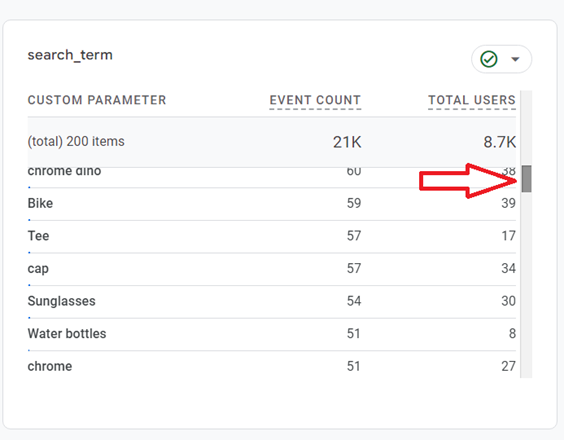Click event count 51 in chrome row
The width and height of the screenshot is (564, 440).
click(354, 366)
